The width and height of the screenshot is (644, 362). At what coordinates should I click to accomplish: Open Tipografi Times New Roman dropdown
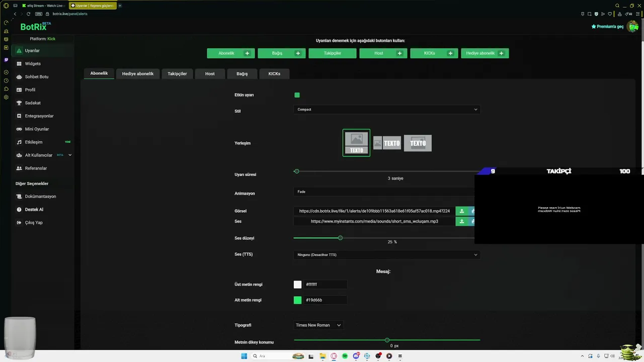pyautogui.click(x=318, y=325)
